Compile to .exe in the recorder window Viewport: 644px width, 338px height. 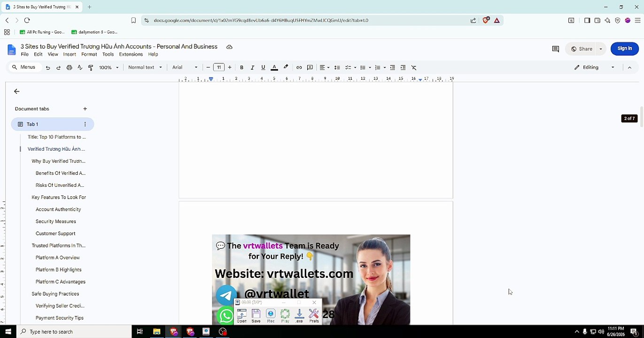click(x=299, y=315)
